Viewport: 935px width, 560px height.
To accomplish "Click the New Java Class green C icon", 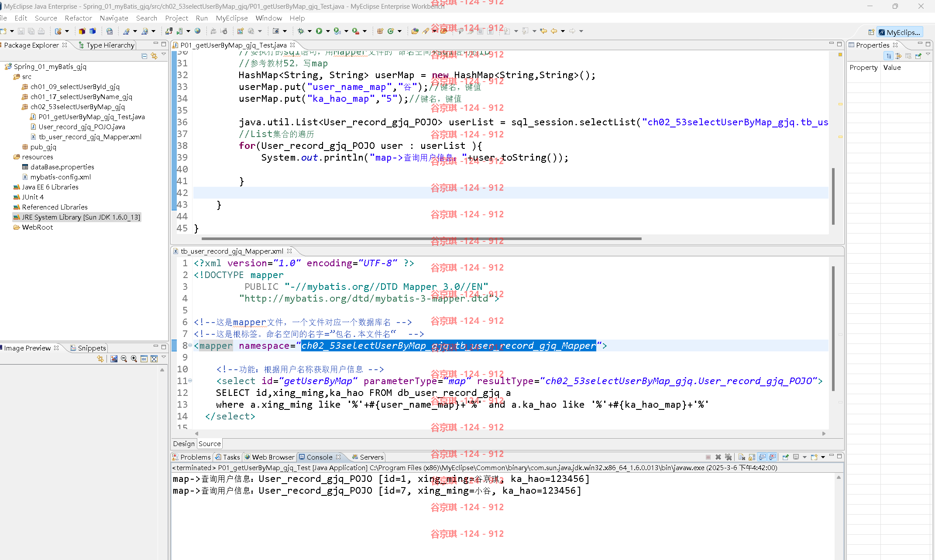I will [x=391, y=31].
